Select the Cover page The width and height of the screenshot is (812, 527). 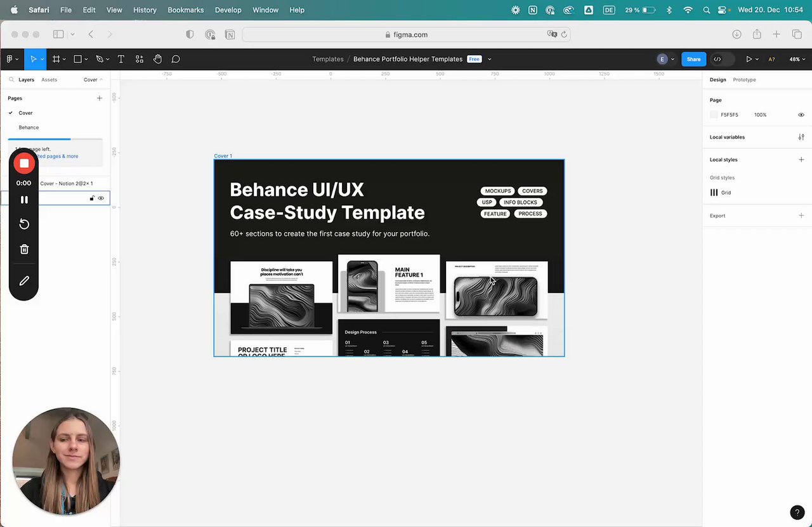(25, 113)
